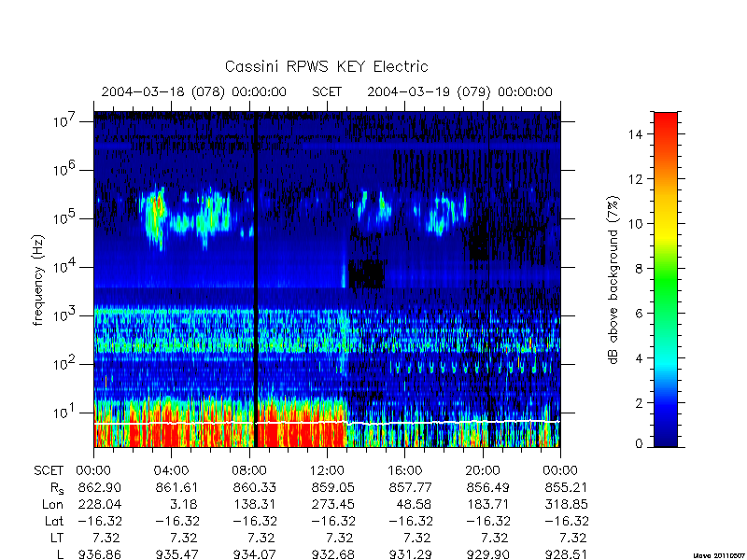Click the SCET label between the date stamps
Image resolution: width=747 pixels, height=560 pixels.
tap(327, 91)
